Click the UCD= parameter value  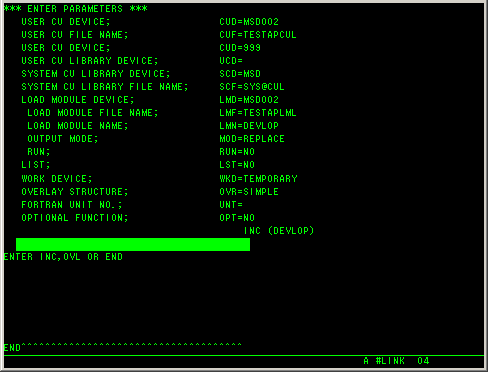tap(231, 61)
